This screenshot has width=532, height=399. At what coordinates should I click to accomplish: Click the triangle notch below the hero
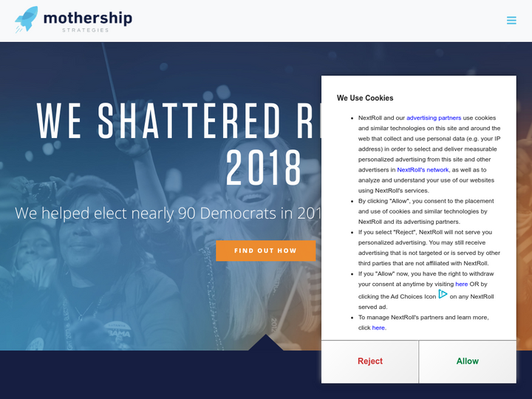tap(265, 343)
